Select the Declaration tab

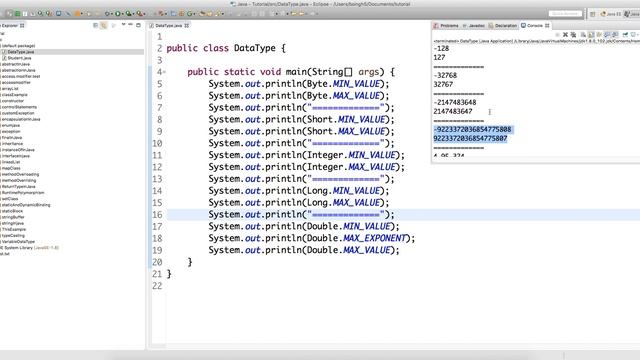(502, 25)
